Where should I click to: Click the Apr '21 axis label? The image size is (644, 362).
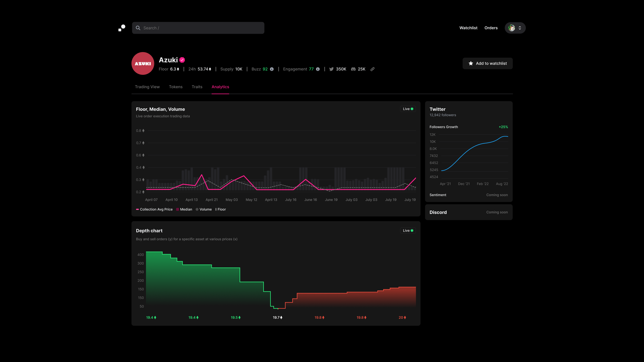(x=445, y=184)
